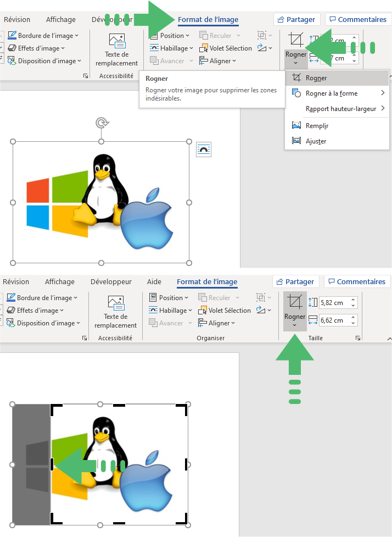Open Bordure de l'image in the Aide-tab ribbon
The image size is (392, 537).
click(x=42, y=297)
